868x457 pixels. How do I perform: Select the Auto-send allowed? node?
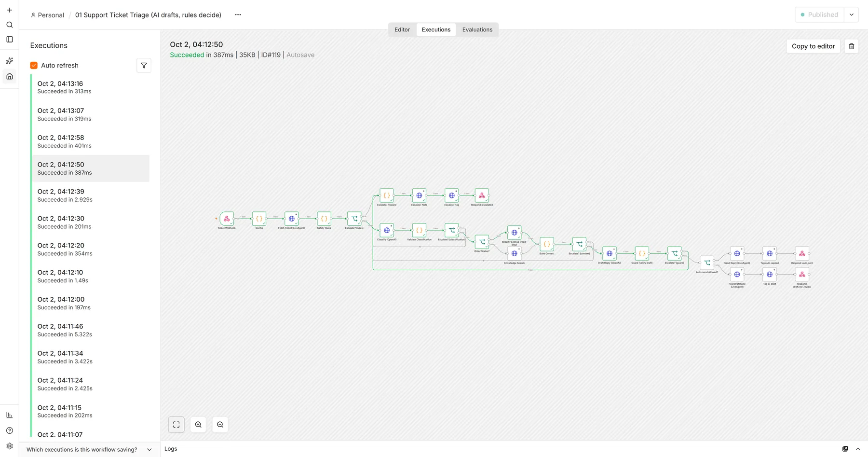707,263
